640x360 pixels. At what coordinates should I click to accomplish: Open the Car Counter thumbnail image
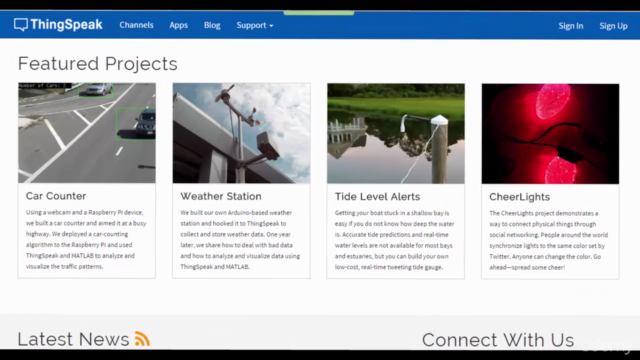pos(87,133)
